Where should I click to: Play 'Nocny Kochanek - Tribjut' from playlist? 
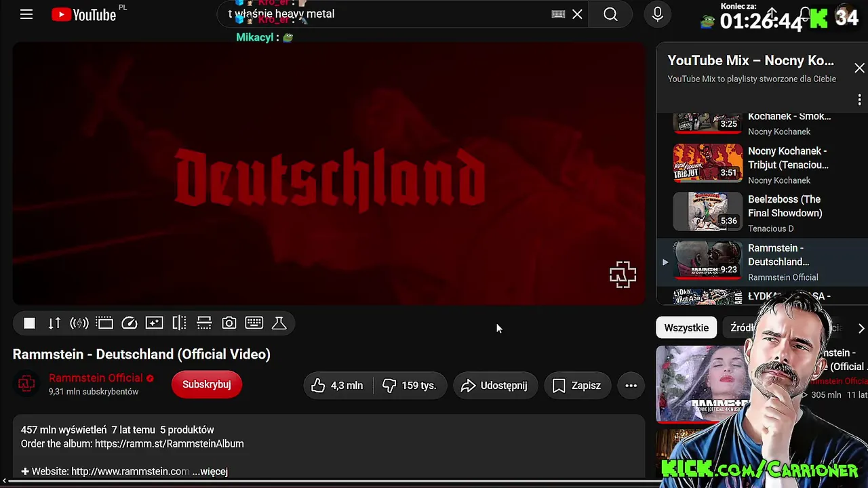click(788, 158)
